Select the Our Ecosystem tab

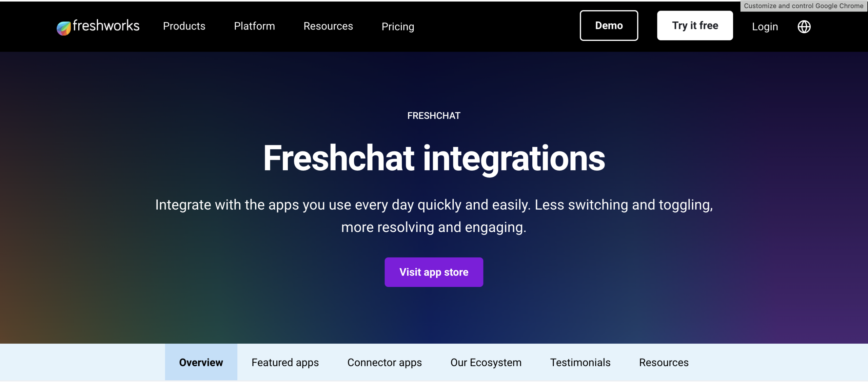[486, 362]
